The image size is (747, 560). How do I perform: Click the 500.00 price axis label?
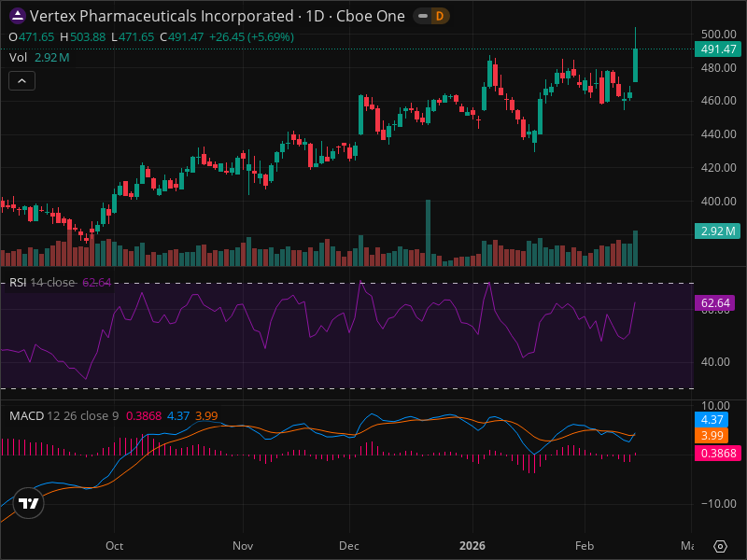coord(718,35)
